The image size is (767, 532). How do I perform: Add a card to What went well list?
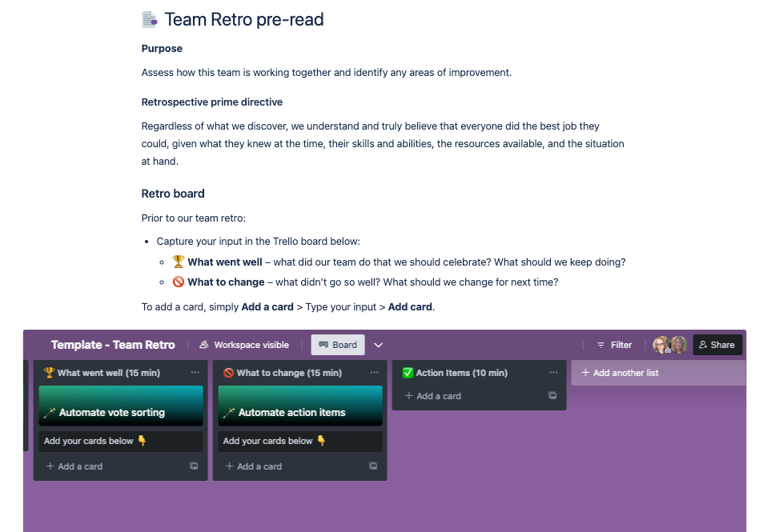click(x=74, y=466)
